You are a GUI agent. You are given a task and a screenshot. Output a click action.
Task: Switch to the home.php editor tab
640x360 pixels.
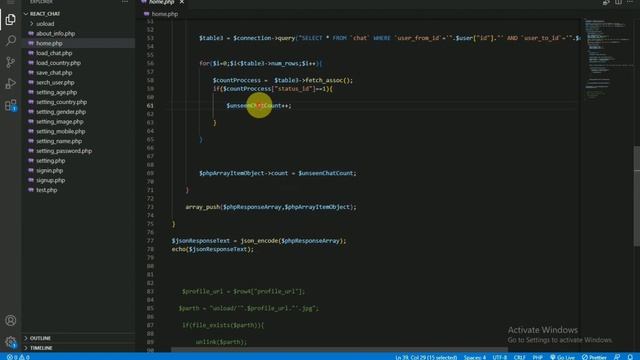coord(162,2)
